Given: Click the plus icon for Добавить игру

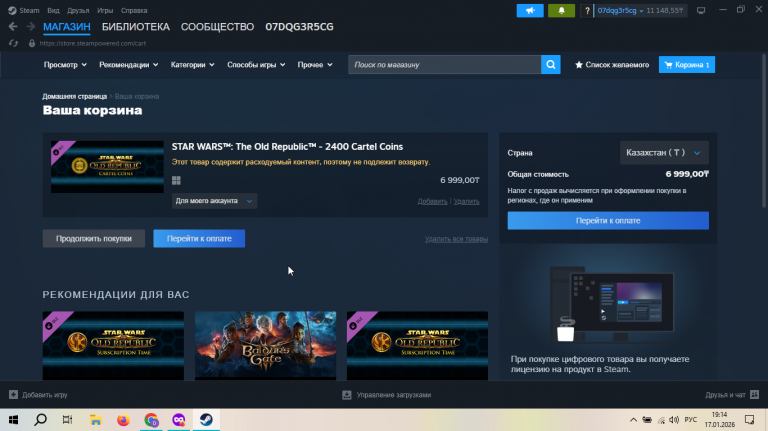Looking at the screenshot, I should coord(13,395).
